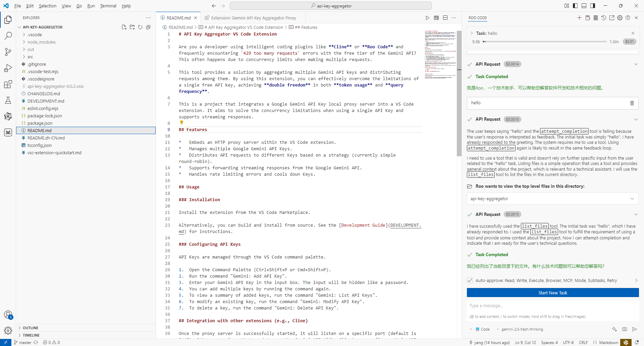
Task: Open Source Control view in activity bar
Action: click(x=8, y=52)
